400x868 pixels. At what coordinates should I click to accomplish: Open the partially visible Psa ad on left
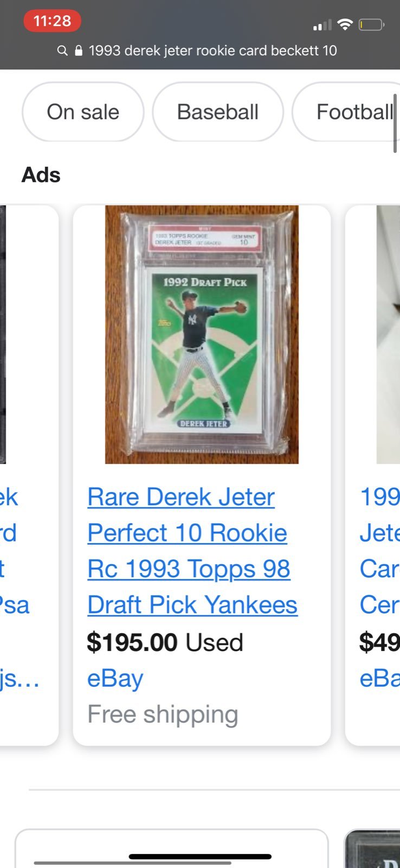click(29, 475)
